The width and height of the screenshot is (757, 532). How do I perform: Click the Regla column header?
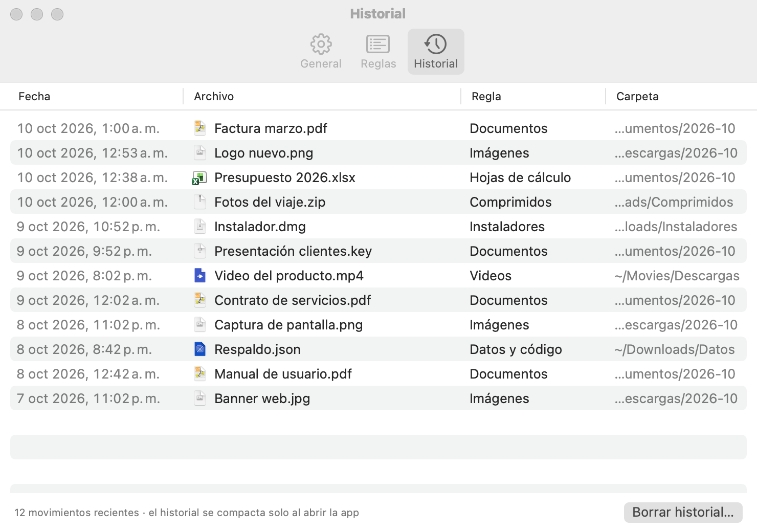click(486, 96)
